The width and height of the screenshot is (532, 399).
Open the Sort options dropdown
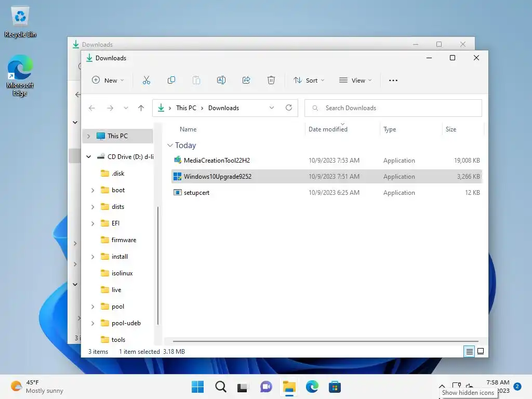309,81
